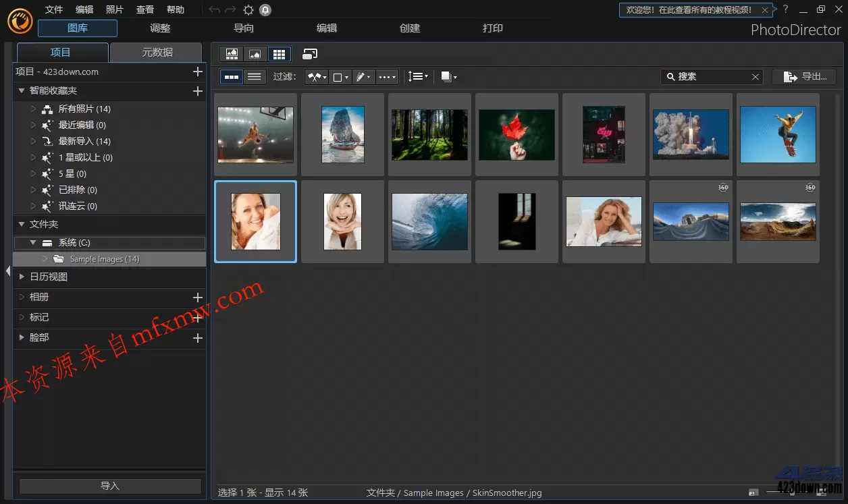Select 所有照片 (14) collection
This screenshot has height=504, width=848.
click(84, 109)
